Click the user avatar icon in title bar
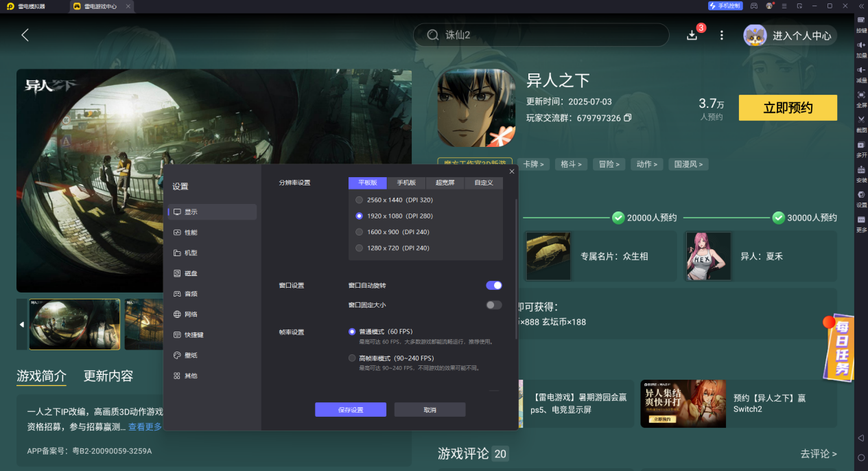 click(x=769, y=5)
